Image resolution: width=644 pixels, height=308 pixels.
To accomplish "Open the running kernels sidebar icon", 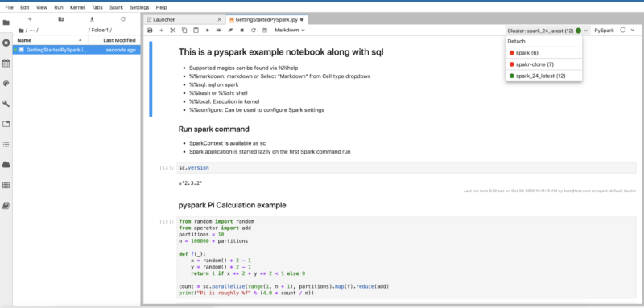I will (x=6, y=43).
